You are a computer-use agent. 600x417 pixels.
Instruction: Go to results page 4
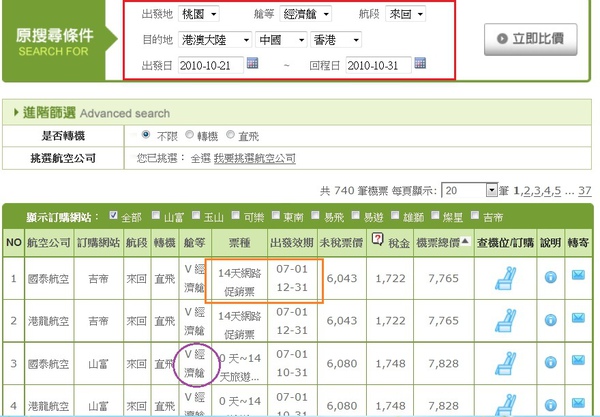tap(547, 190)
